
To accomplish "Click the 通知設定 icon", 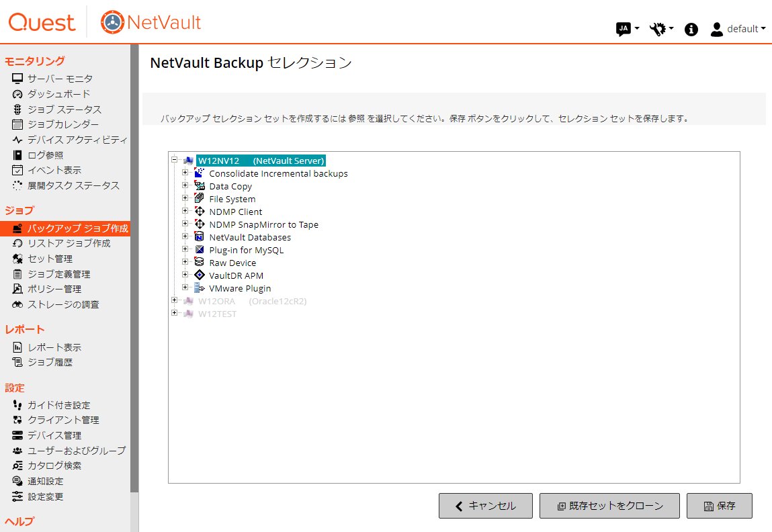I will (17, 482).
